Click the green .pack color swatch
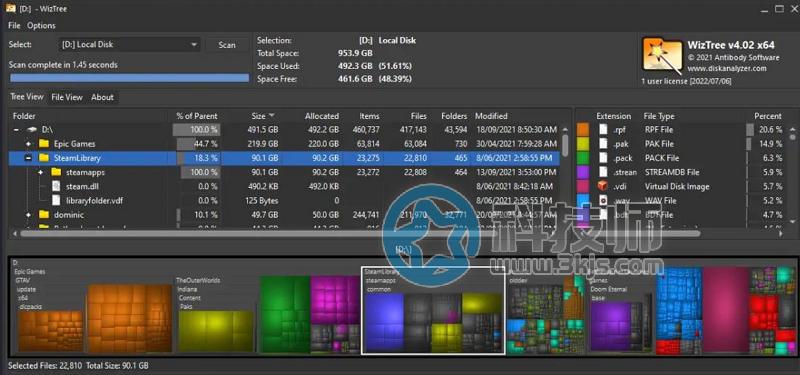This screenshot has width=800, height=375. pyautogui.click(x=583, y=158)
